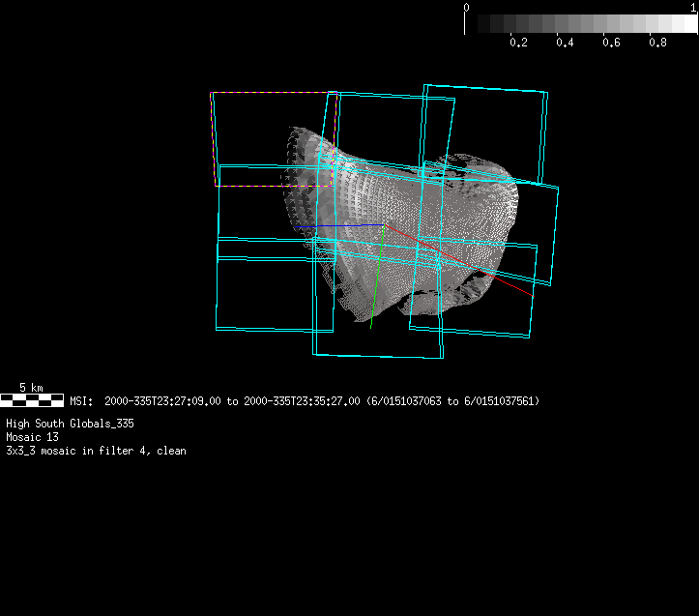The height and width of the screenshot is (616, 699).
Task: Click the 0.6 tick label under the colorbar
Action: (x=611, y=43)
